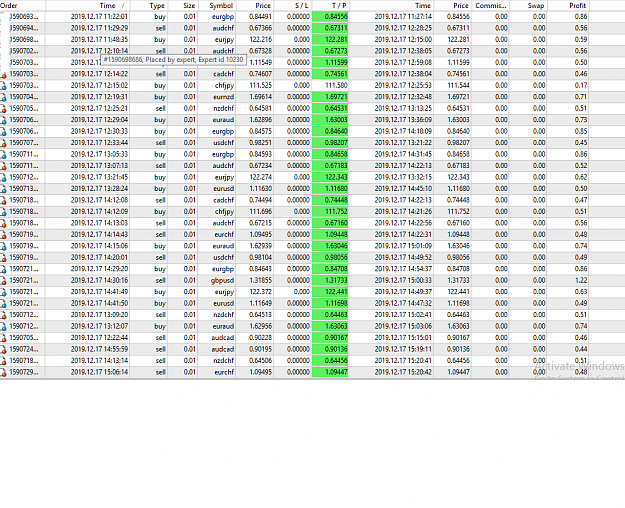Click open time 2019.12.17 11:29:29
Viewport: 625px width, 508px height.
99,28
